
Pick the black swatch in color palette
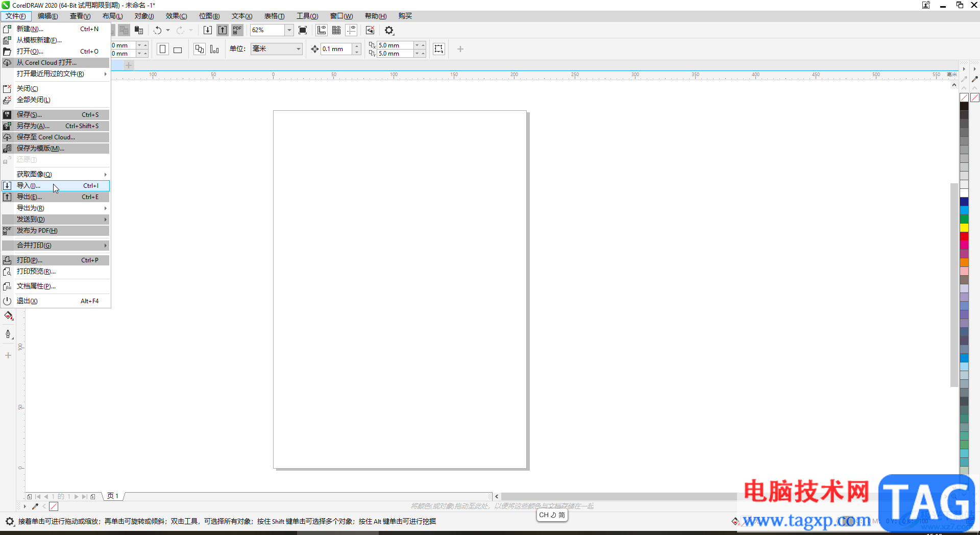964,106
